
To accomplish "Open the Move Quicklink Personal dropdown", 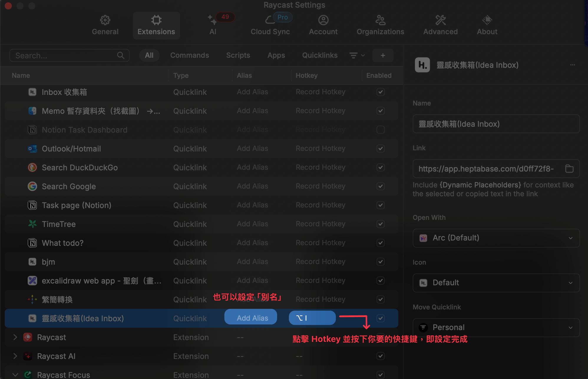I will pyautogui.click(x=496, y=327).
